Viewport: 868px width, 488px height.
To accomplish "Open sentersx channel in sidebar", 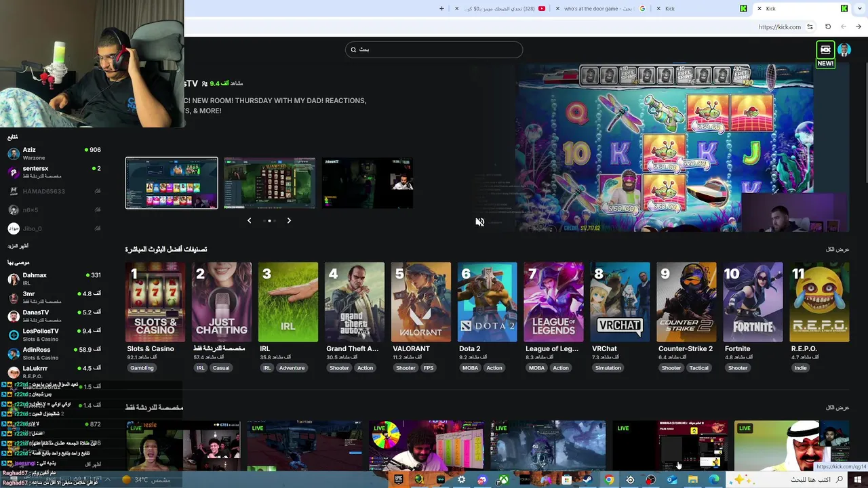I will [x=54, y=172].
